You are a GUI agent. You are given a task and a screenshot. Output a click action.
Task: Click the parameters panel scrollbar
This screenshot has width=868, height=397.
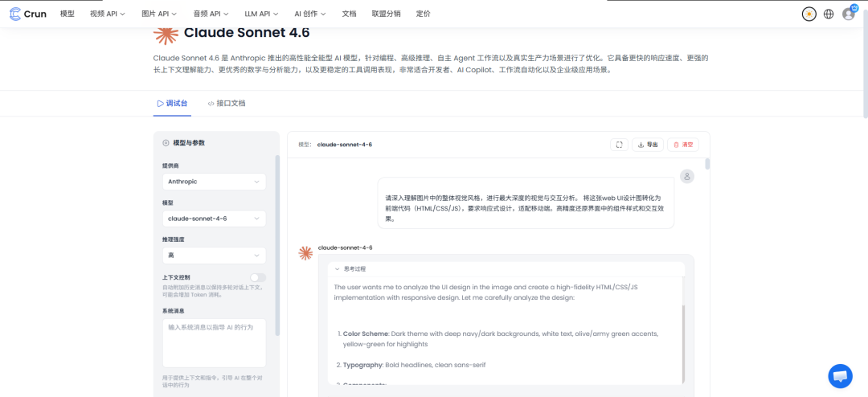click(277, 245)
